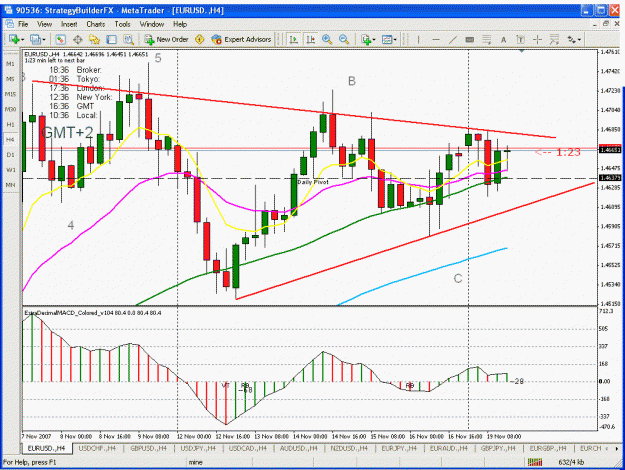Select the H4 timeframe button

click(x=10, y=140)
